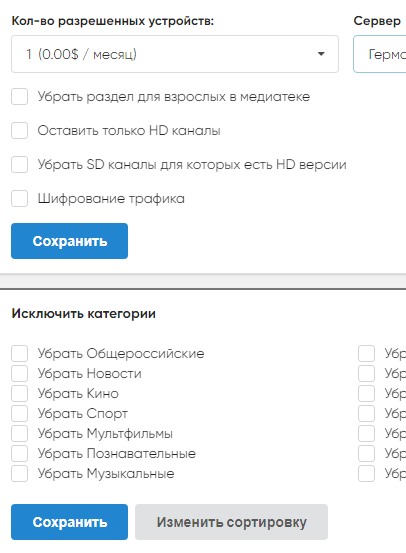Click Сохранить button below excluded categories
This screenshot has width=406, height=553.
pyautogui.click(x=69, y=522)
